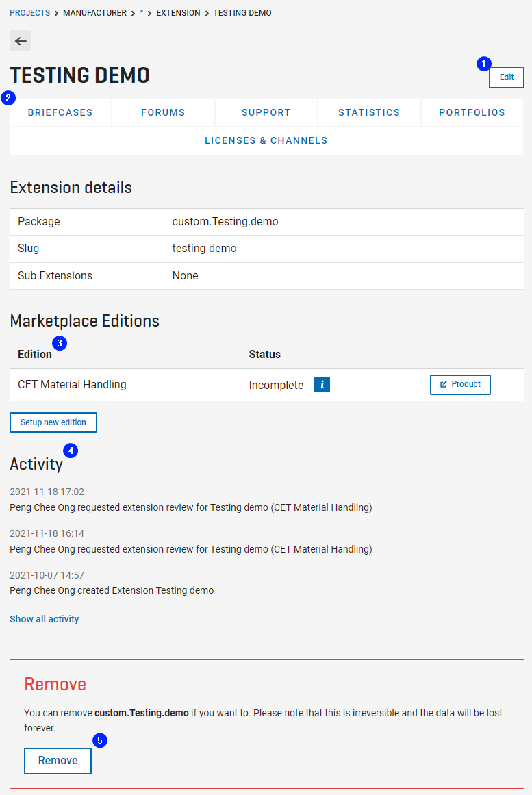Click annotation marker 4 above Activity heading

71,451
